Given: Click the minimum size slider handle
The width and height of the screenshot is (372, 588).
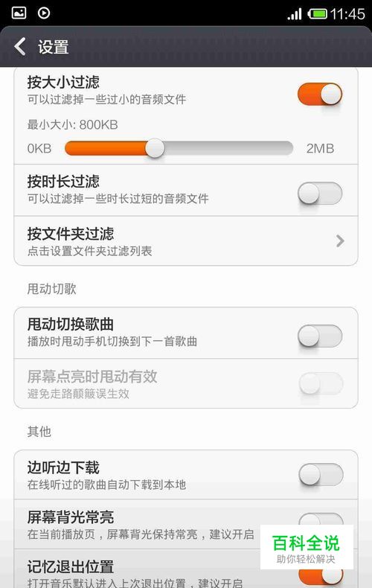Looking at the screenshot, I should (x=155, y=148).
